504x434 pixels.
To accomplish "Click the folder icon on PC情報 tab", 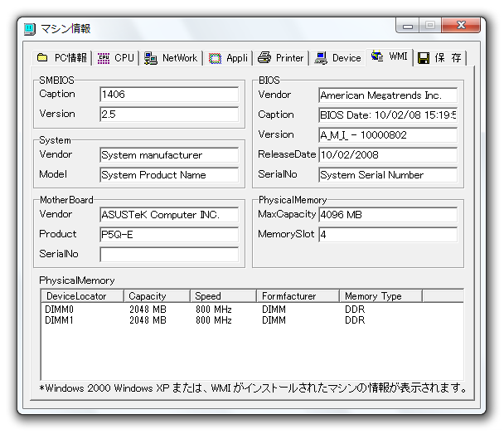I will [42, 57].
